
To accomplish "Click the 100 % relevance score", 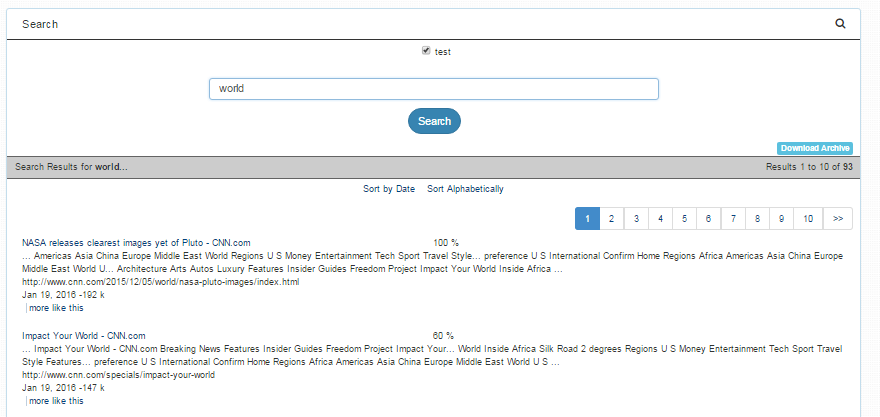I will click(446, 243).
